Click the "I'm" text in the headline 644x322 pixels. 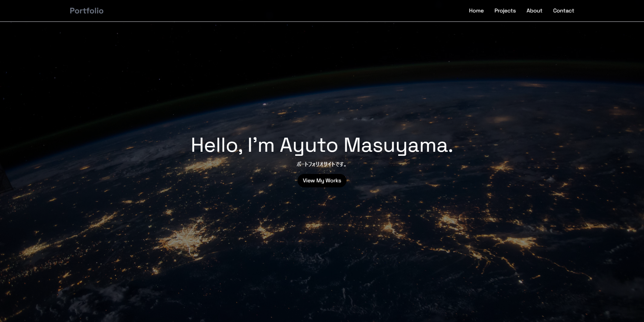[261, 145]
